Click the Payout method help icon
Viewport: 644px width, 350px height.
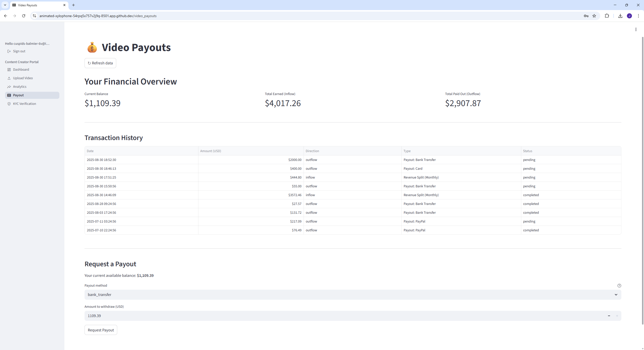tap(619, 286)
